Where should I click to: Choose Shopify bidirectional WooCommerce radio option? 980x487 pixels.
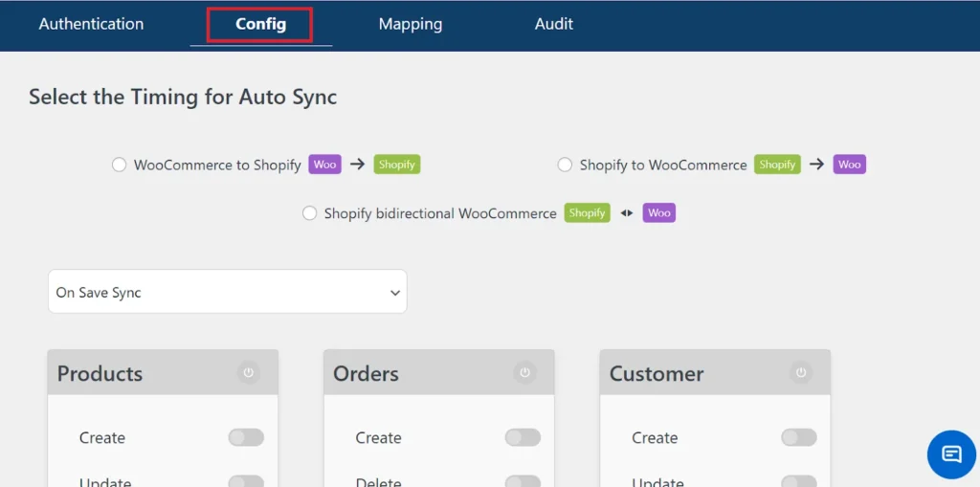coord(309,213)
